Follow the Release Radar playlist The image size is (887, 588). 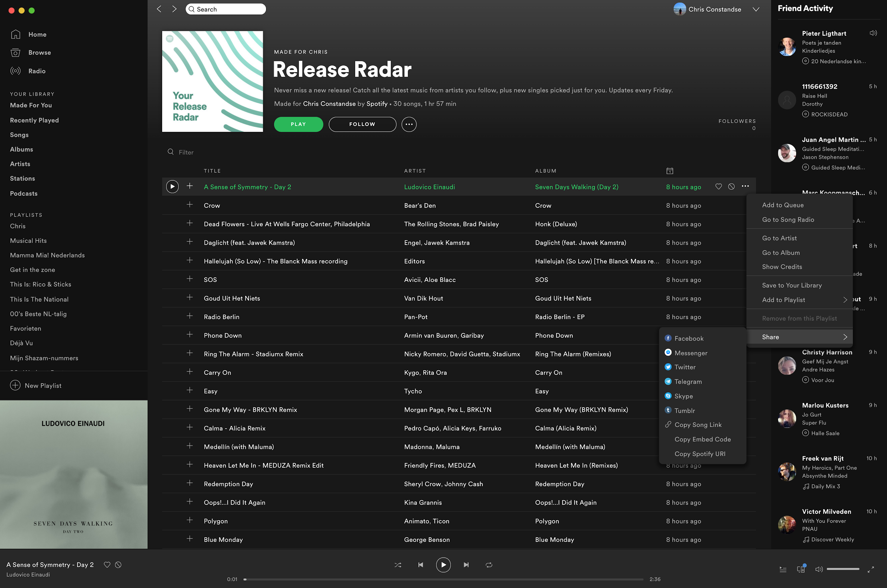[362, 124]
